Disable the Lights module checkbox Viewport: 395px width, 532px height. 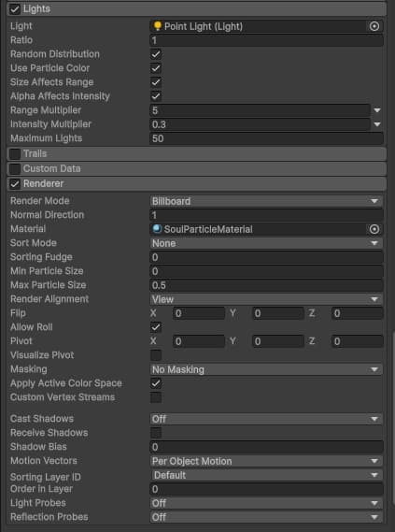point(15,8)
